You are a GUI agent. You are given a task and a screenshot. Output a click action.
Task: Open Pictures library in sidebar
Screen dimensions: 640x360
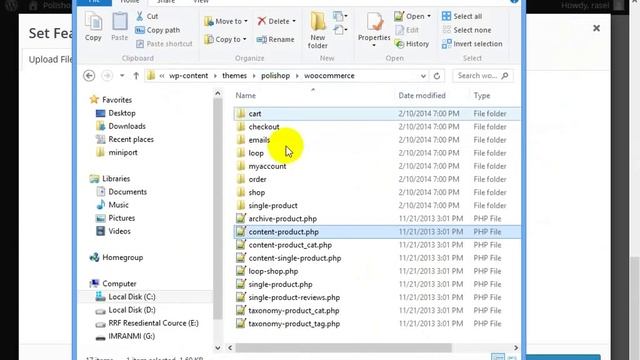pos(116,218)
